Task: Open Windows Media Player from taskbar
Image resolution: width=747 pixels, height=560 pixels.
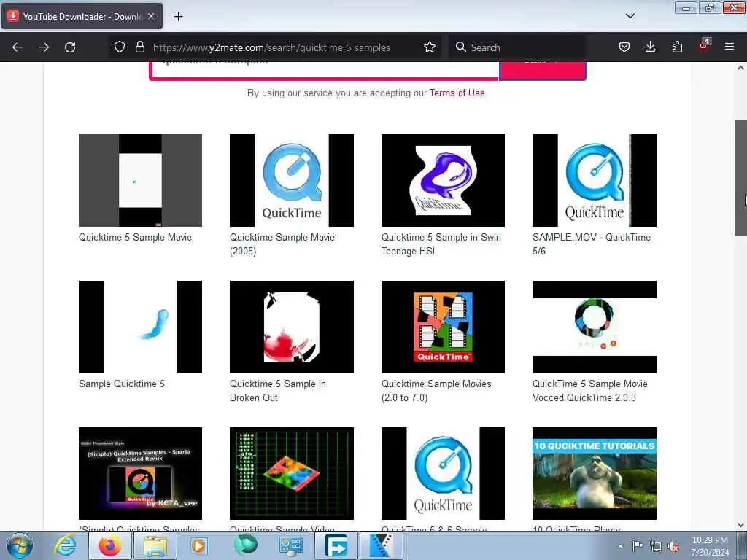Action: [199, 545]
